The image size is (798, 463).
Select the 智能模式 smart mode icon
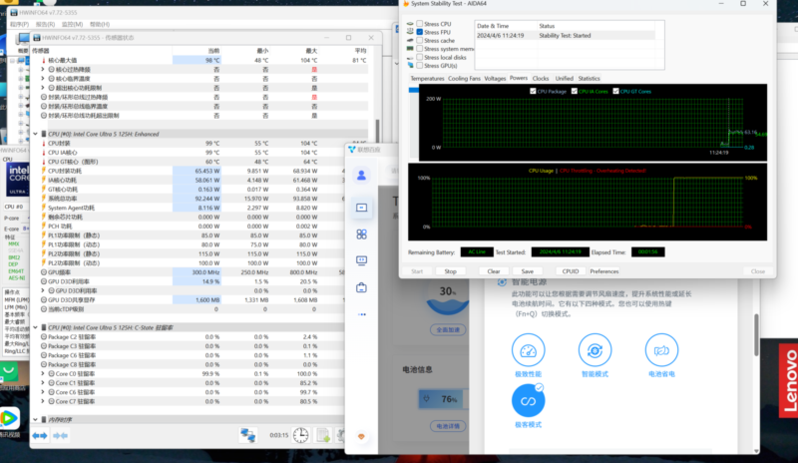point(594,350)
